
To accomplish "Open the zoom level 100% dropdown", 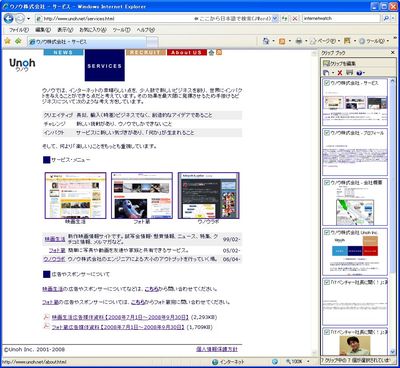I will 308,361.
